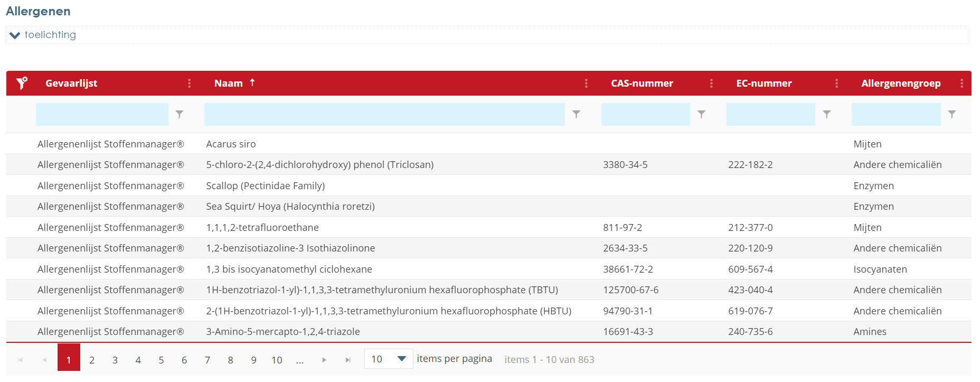This screenshot has width=980, height=382.
Task: Click filter operator icon for Gevaarlijst
Action: (180, 114)
